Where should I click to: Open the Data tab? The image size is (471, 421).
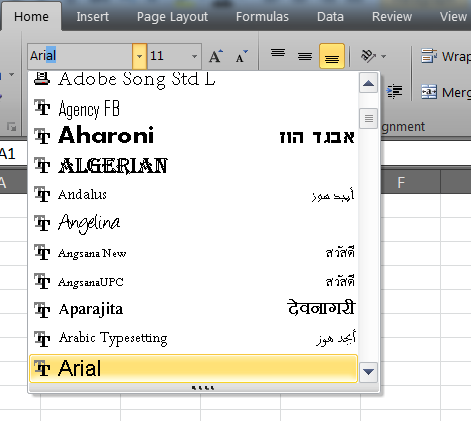click(x=330, y=17)
